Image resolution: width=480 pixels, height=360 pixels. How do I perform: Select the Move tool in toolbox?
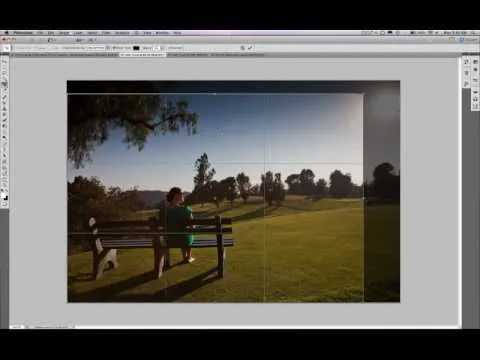pos(4,61)
